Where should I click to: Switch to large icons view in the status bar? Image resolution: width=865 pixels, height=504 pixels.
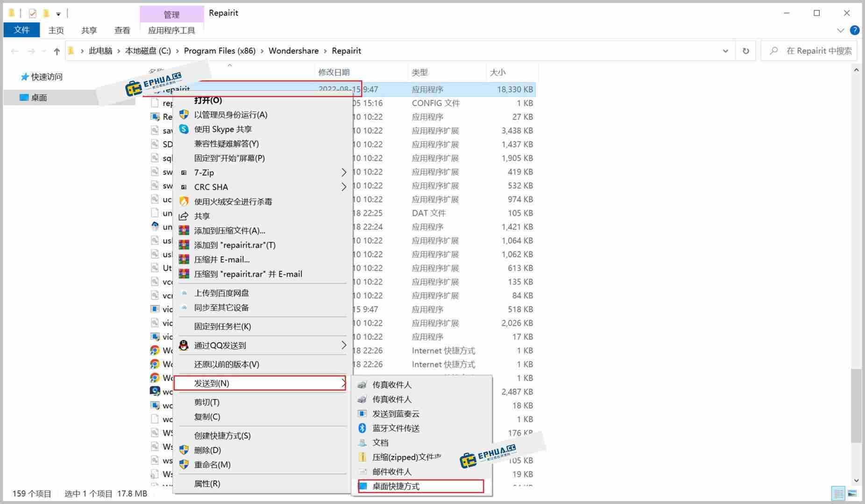[x=852, y=493]
